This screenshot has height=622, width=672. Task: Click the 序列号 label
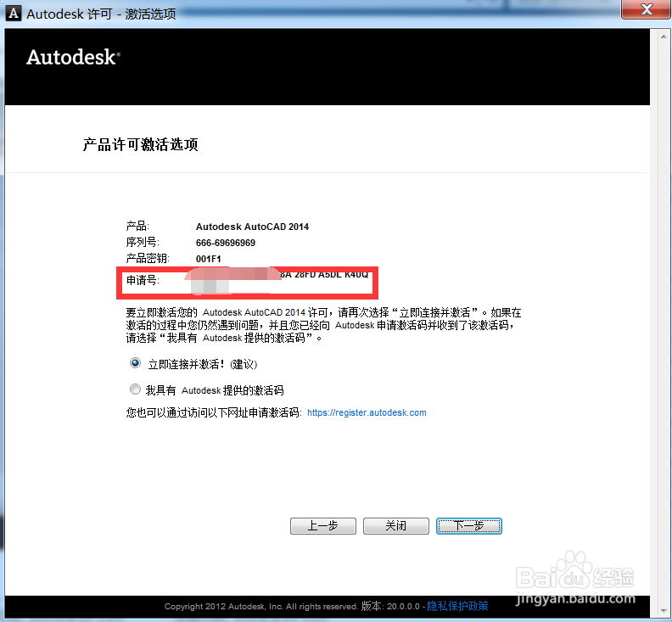pyautogui.click(x=143, y=242)
